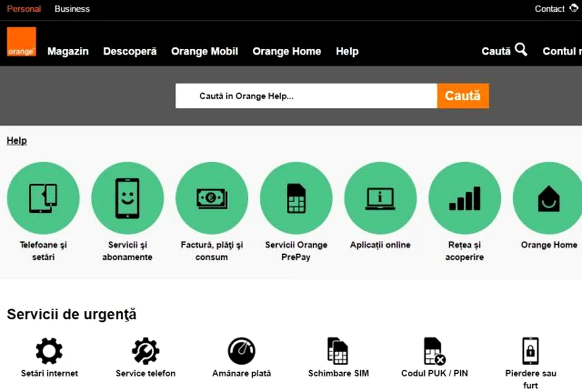Image resolution: width=582 pixels, height=392 pixels.
Task: Open the Orange Home house icon
Action: tap(548, 198)
